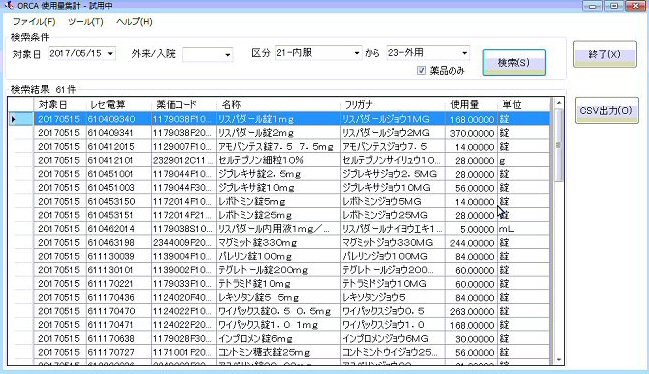Sort by 使用量 column header
This screenshot has height=374, width=649.
click(x=471, y=104)
